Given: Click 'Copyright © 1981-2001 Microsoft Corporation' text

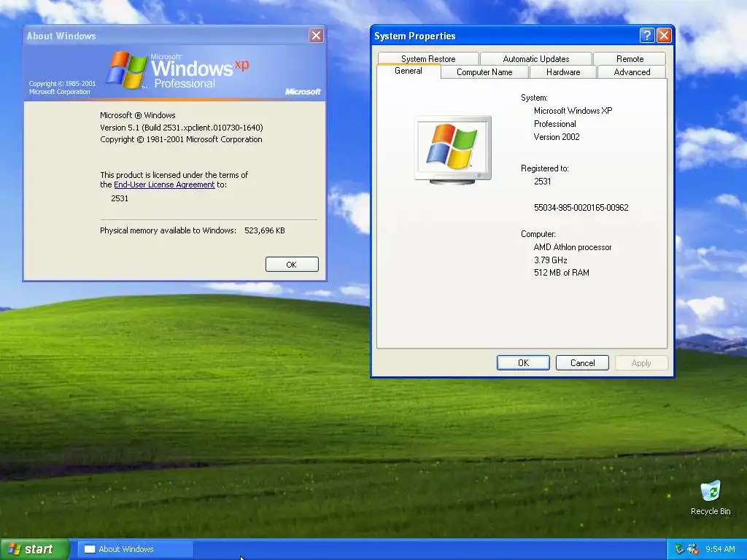Looking at the screenshot, I should (181, 139).
